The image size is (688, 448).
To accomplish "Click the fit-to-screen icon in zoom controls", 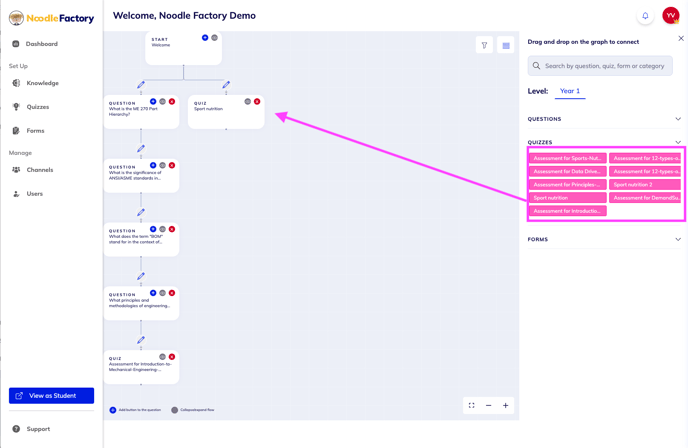I will (471, 405).
